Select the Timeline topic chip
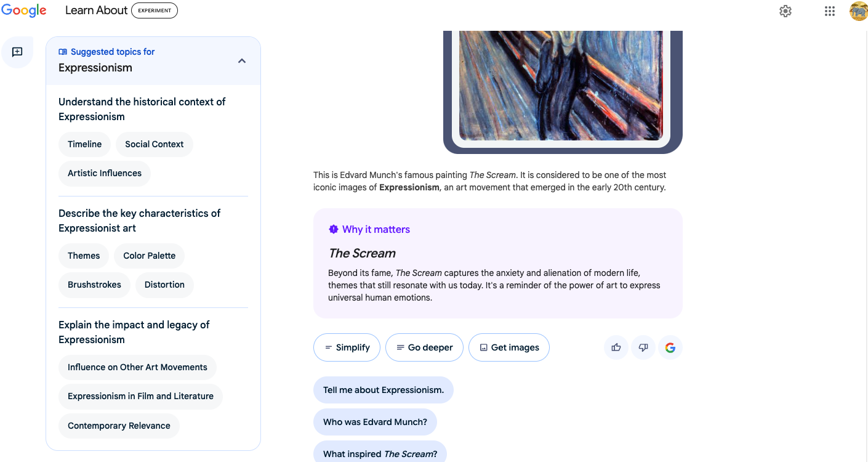Screen dimensions: 868x462 point(84,144)
